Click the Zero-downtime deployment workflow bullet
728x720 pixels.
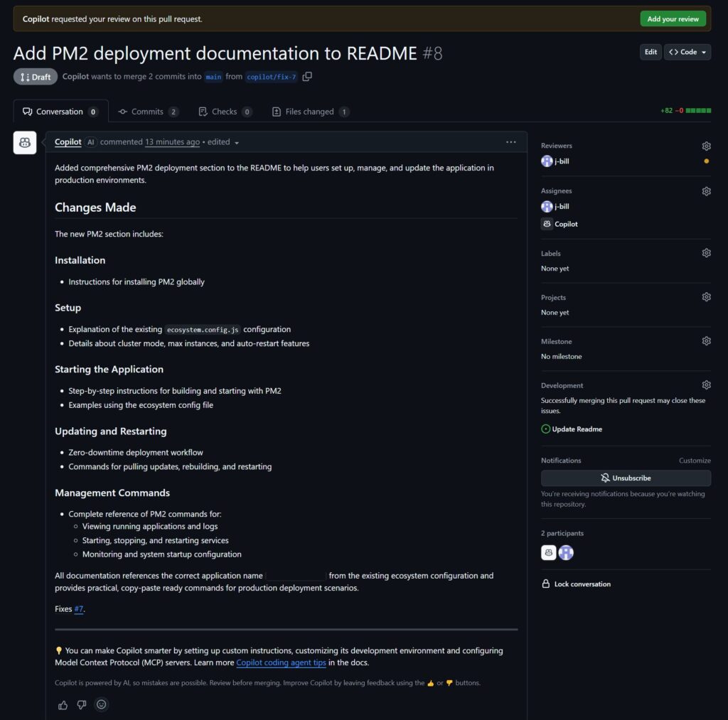(x=136, y=452)
